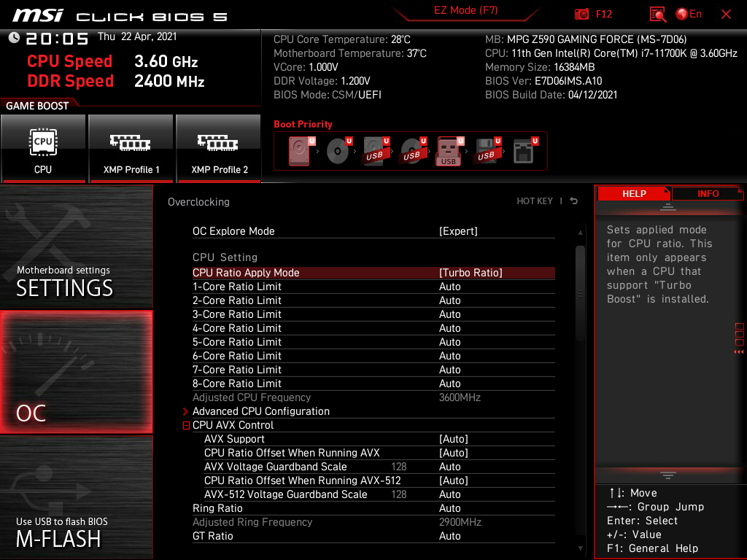Click the BIOS Ver E7D06IMS.A10 text
747x560 pixels.
click(543, 81)
